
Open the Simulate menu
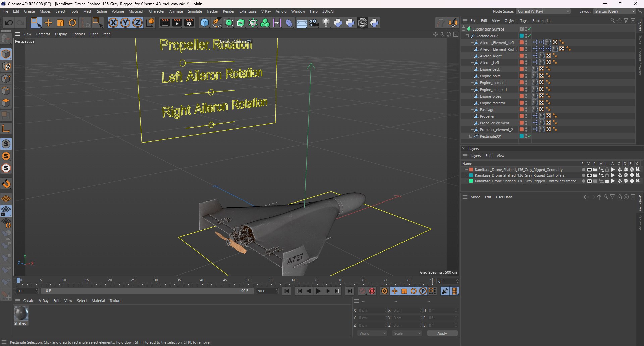[195, 11]
